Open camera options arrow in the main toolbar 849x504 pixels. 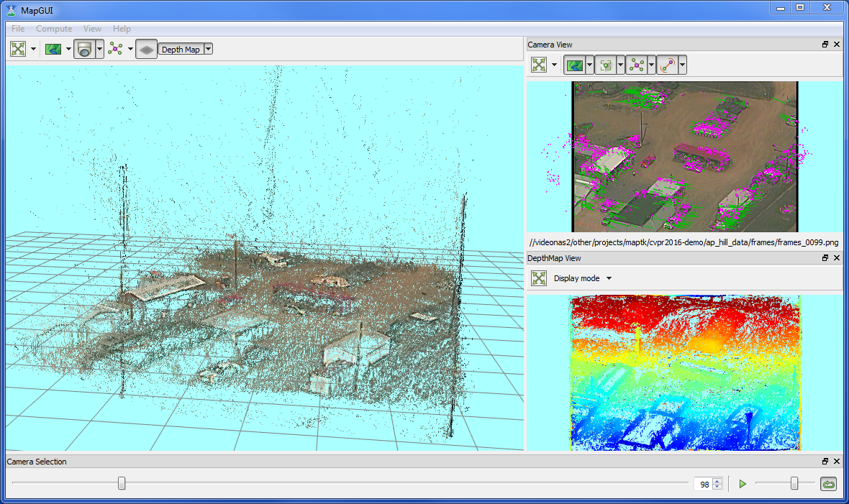click(99, 50)
